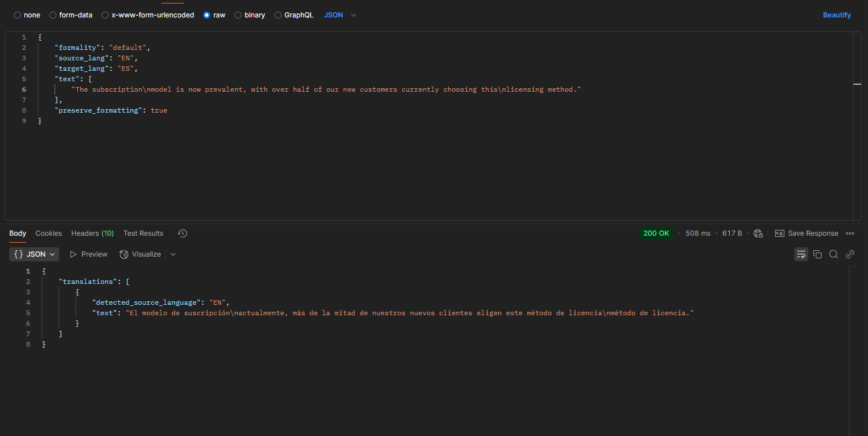Click Save Response button
The height and width of the screenshot is (436, 868).
[806, 233]
